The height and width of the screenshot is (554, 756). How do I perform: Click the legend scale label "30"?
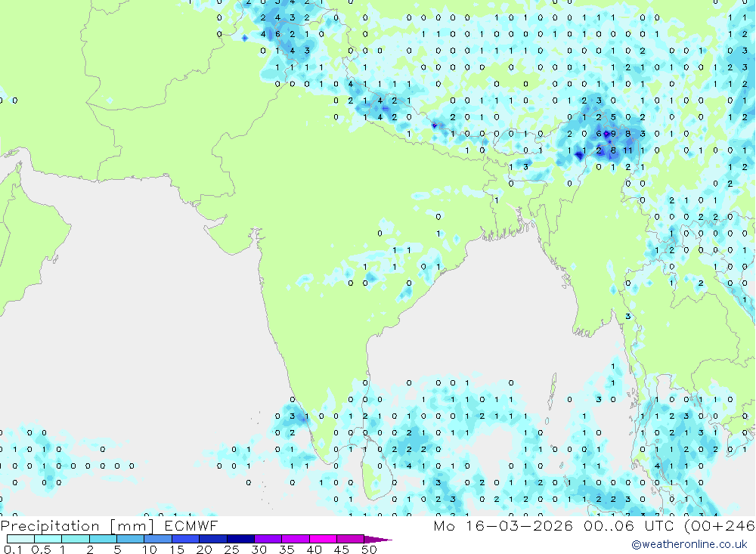point(259,549)
